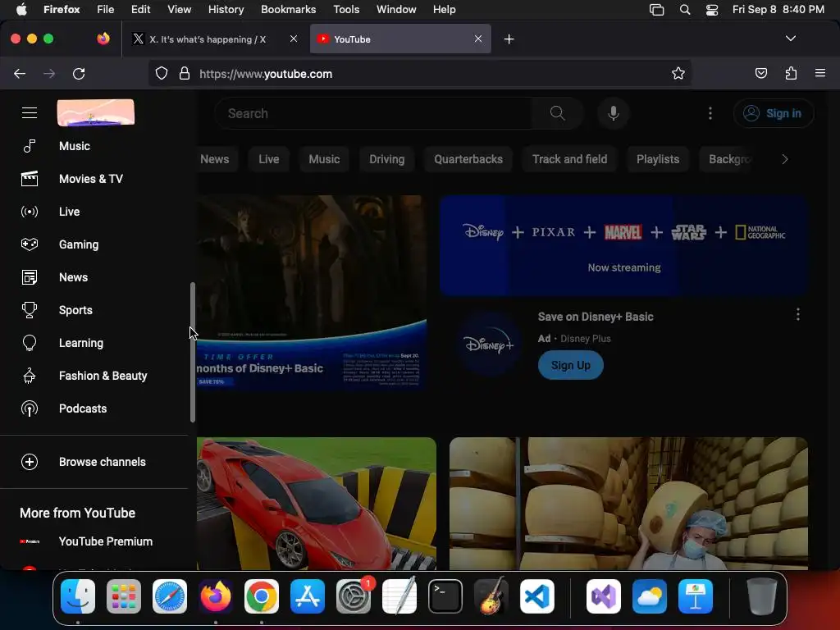Click the Sports trophy icon

pos(30,309)
